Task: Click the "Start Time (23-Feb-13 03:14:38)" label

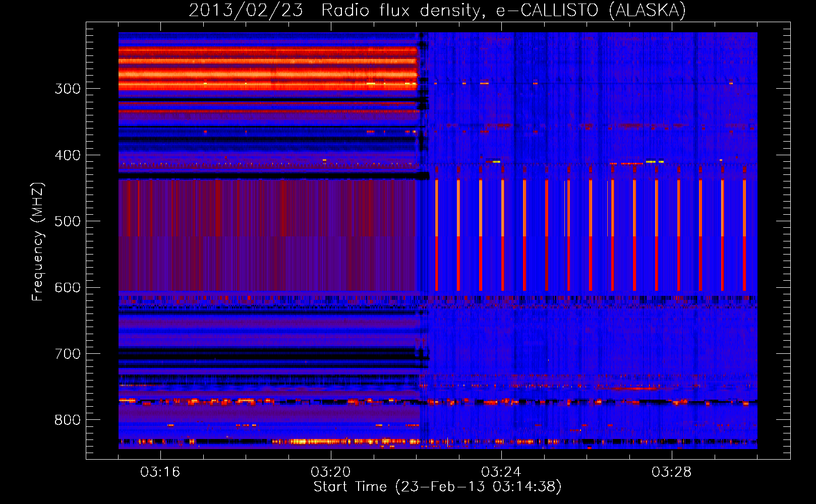Action: [x=437, y=487]
